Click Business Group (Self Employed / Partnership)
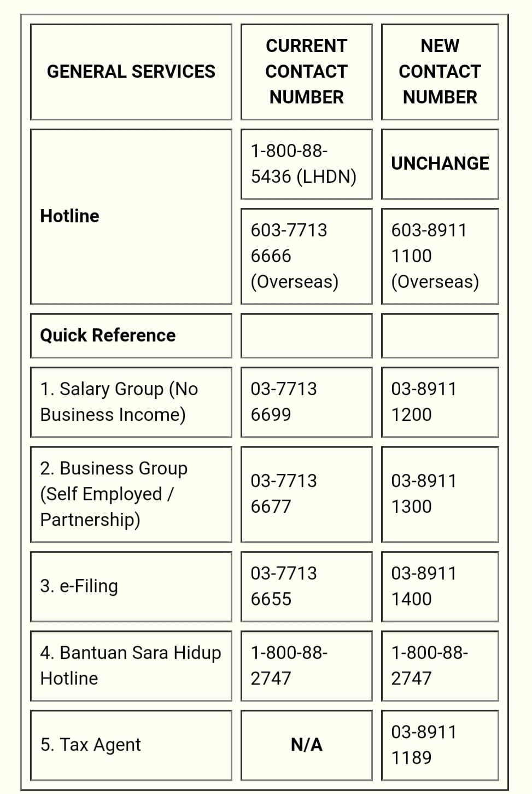Viewport: 532px width, 794px height. pyautogui.click(x=131, y=494)
